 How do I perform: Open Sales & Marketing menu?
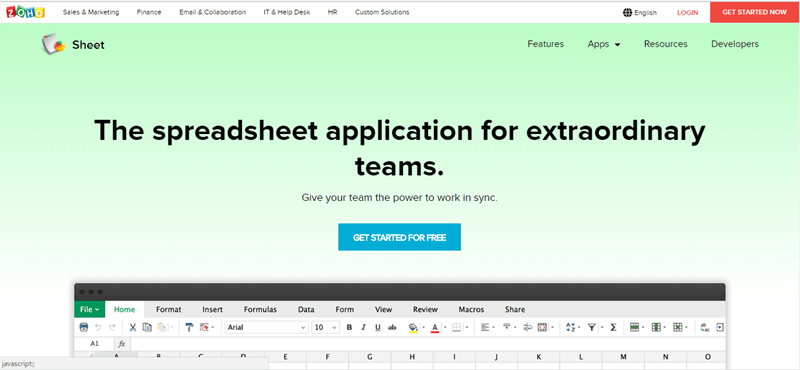point(91,12)
